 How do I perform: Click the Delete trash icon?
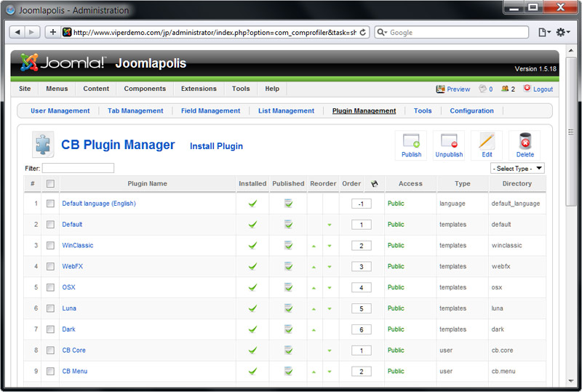[525, 145]
